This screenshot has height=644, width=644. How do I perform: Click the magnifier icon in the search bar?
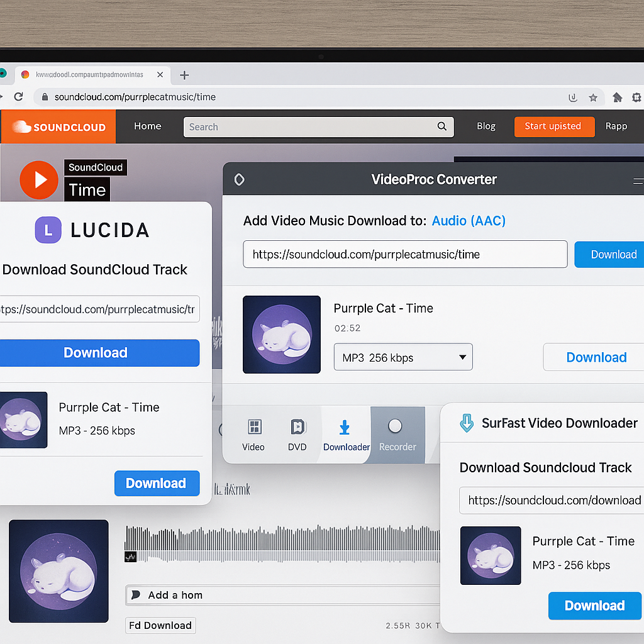tap(441, 126)
